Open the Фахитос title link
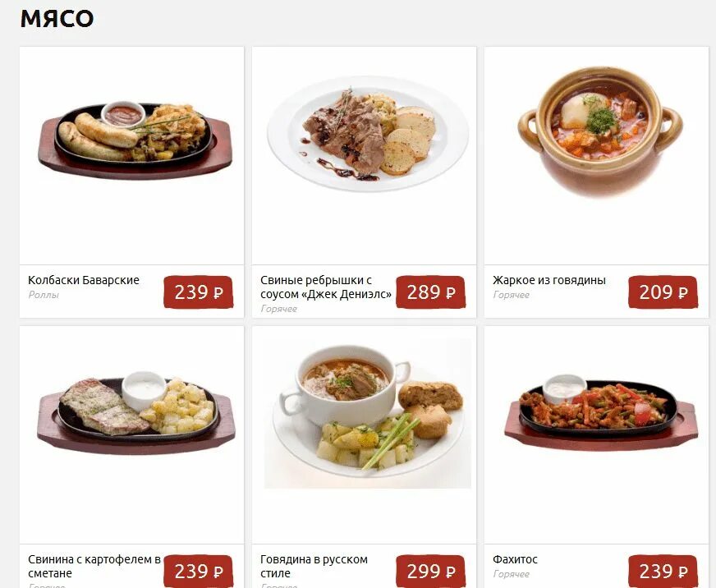The image size is (716, 588). pos(515,559)
